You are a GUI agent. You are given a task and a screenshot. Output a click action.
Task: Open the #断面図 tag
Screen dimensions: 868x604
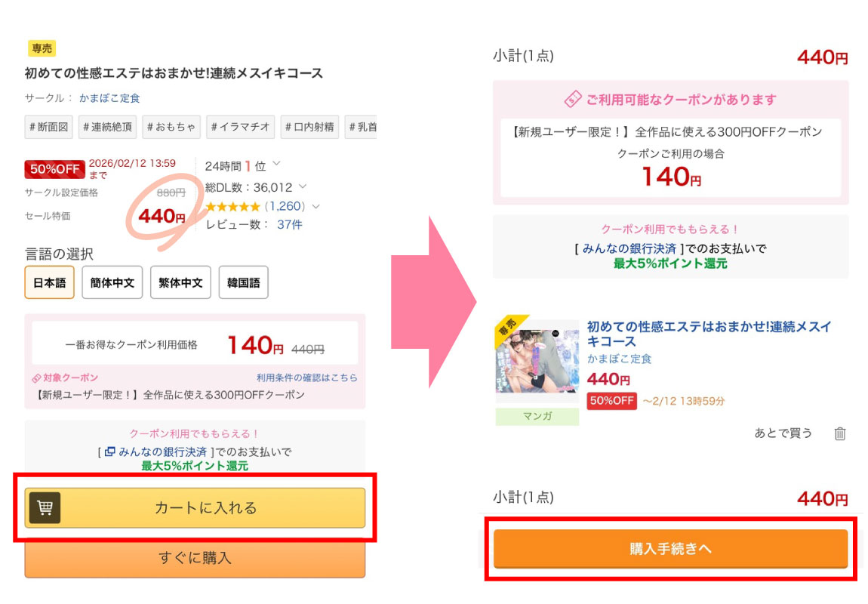(x=49, y=127)
